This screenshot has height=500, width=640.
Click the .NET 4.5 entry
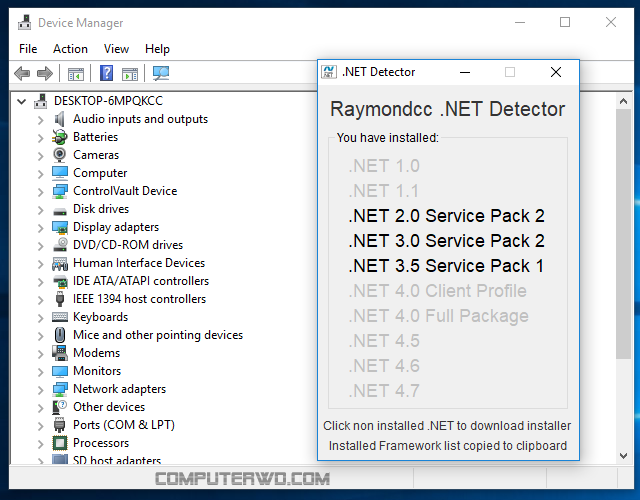tap(384, 341)
